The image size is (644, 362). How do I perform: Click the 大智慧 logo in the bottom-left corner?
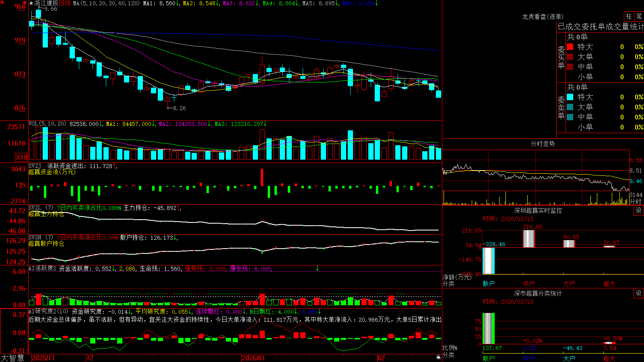12,358
